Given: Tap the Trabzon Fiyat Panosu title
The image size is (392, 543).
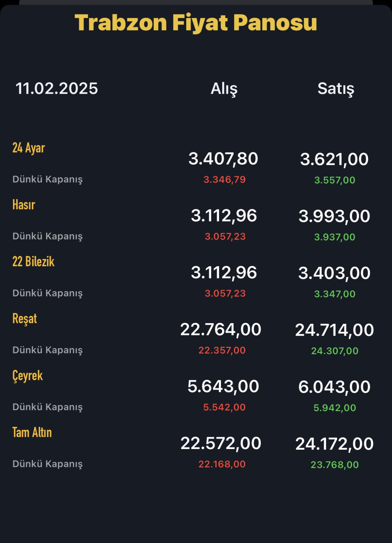Looking at the screenshot, I should 196,23.
